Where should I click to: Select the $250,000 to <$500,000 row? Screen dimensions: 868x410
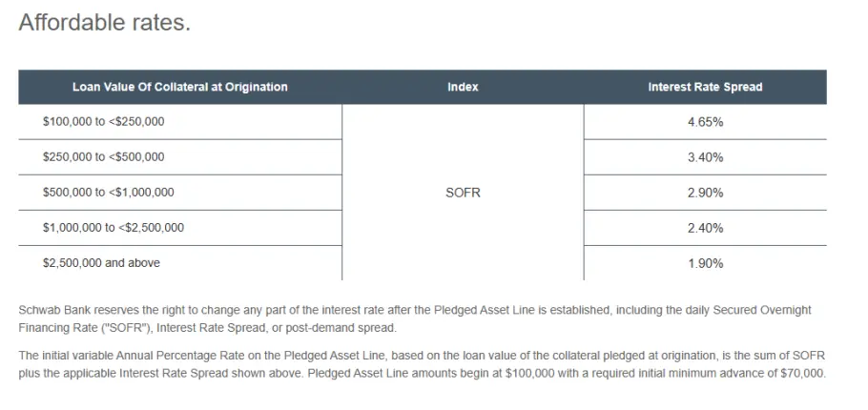pyautogui.click(x=423, y=157)
